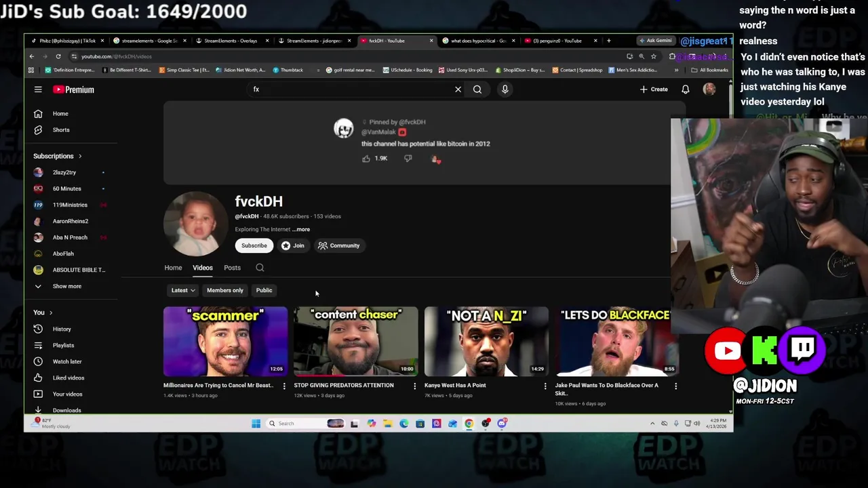
Task: Open NOT A N_ZI Kanye thumbnail
Action: pos(486,342)
